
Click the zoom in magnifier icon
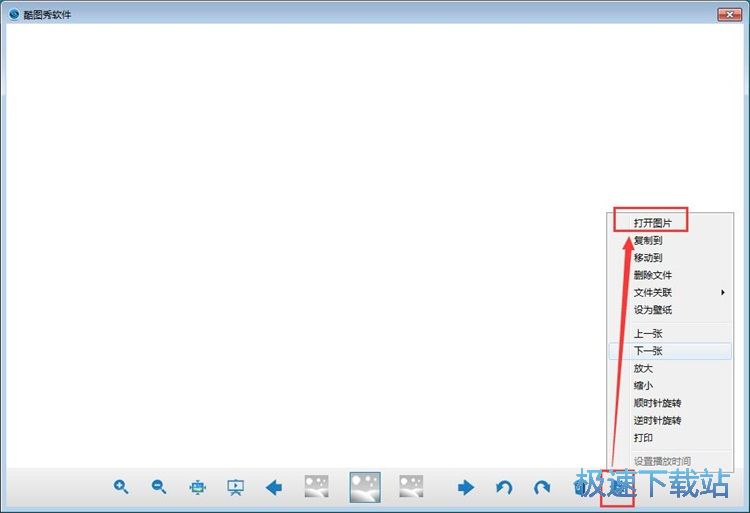coord(121,487)
